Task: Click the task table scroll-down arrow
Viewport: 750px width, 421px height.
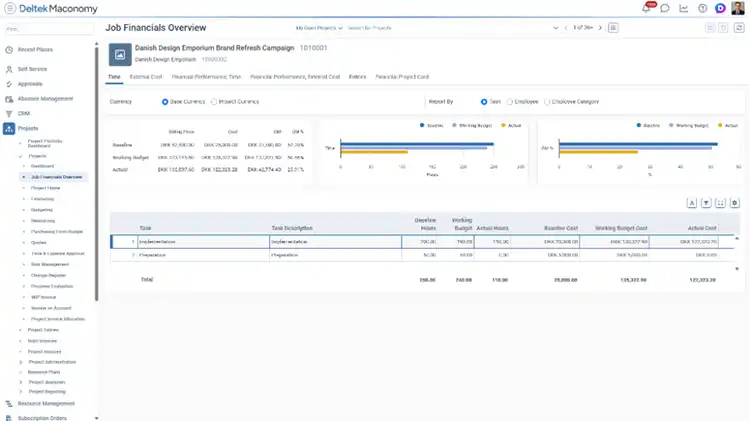Action: 737,269
